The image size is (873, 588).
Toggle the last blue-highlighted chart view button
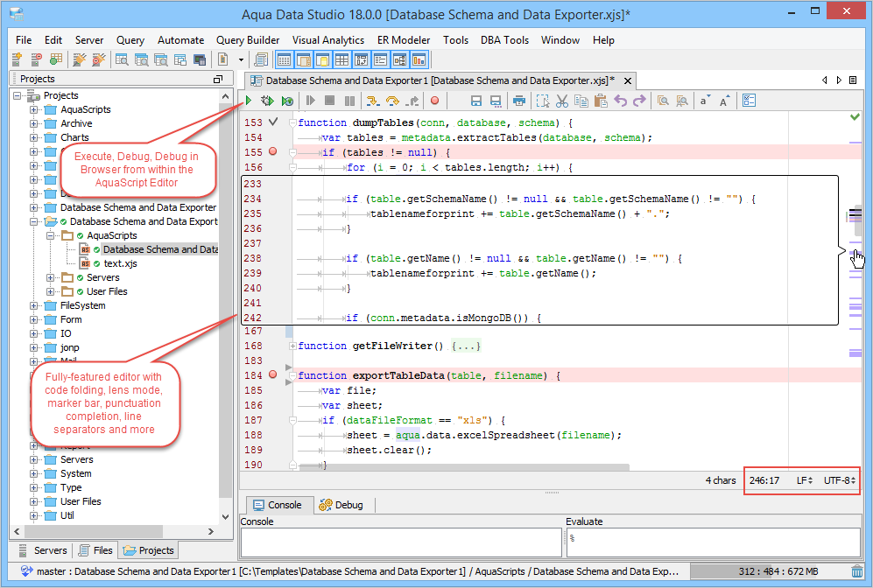point(419,59)
